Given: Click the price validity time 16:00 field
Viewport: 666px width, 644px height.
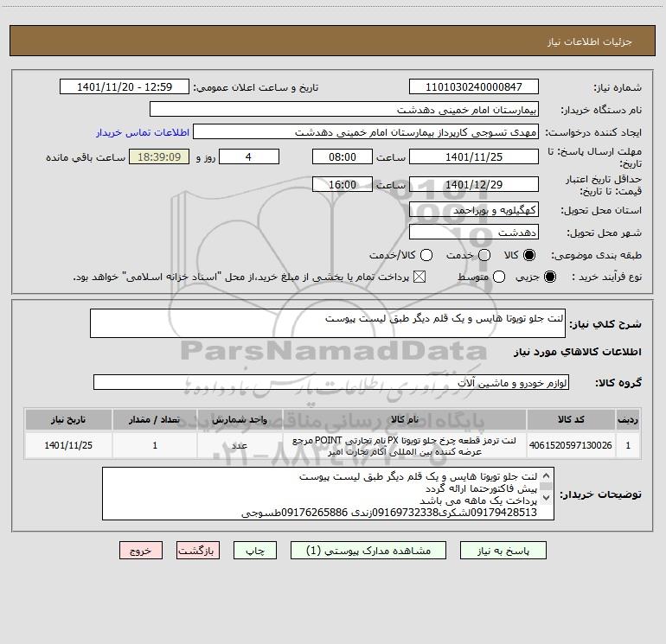Looking at the screenshot, I should [343, 184].
